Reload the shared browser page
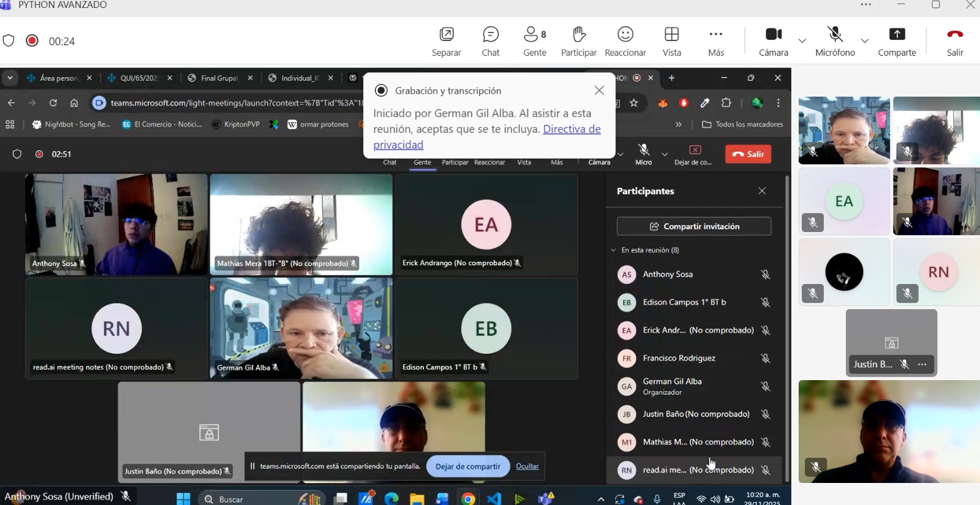980x505 pixels. coord(53,103)
